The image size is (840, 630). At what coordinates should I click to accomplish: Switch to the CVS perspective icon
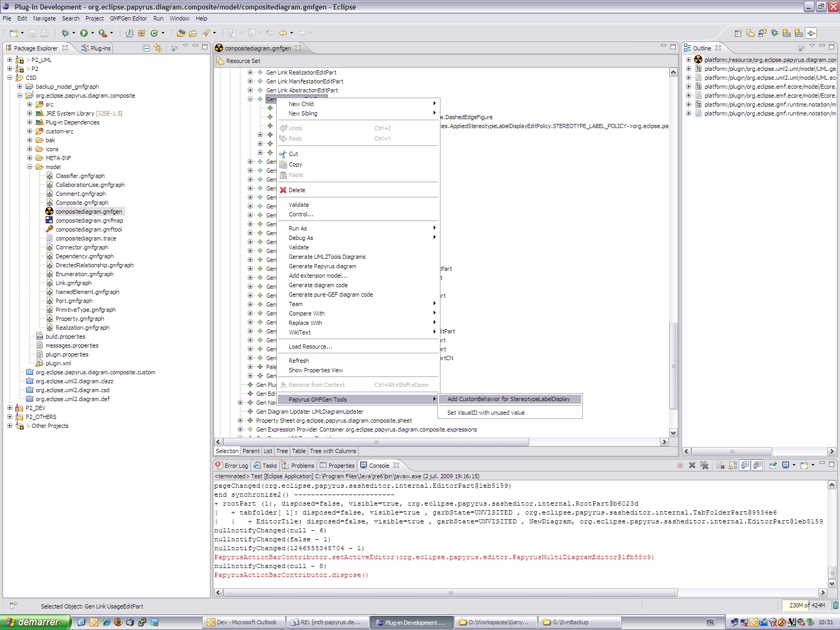coord(786,33)
